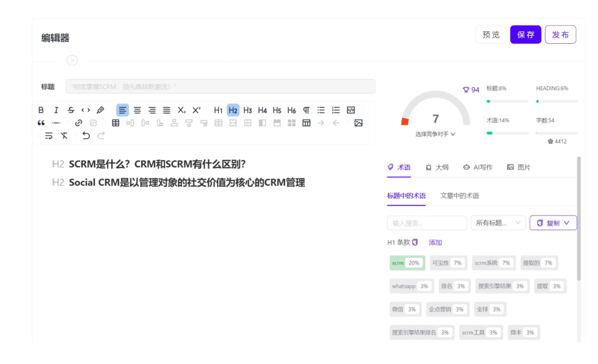Open the 图片 tab
The width and height of the screenshot is (598, 364).
tap(519, 167)
